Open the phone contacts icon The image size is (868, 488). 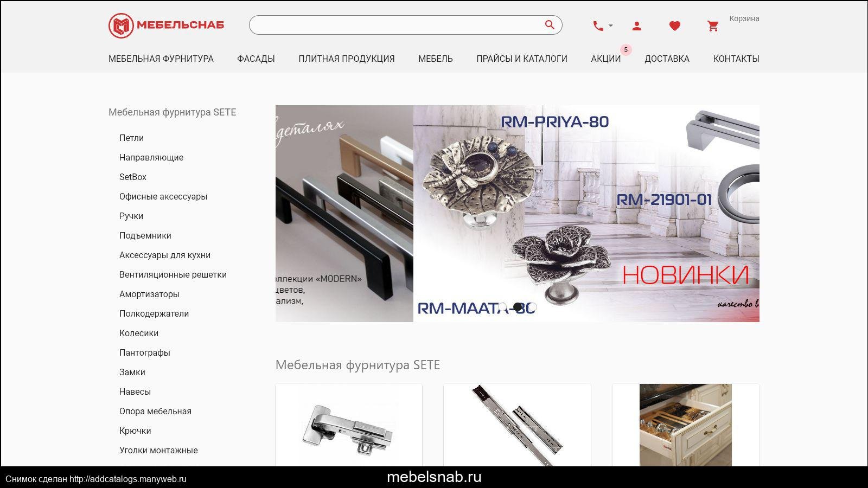click(598, 25)
